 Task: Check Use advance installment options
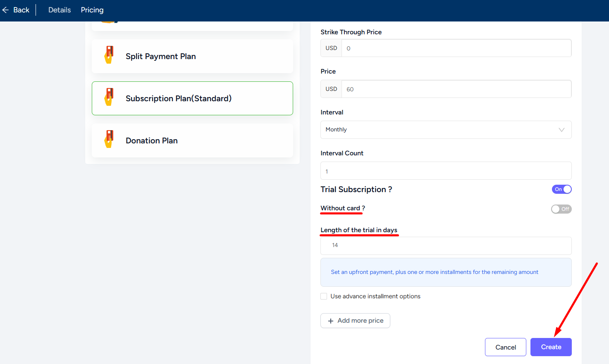point(324,296)
